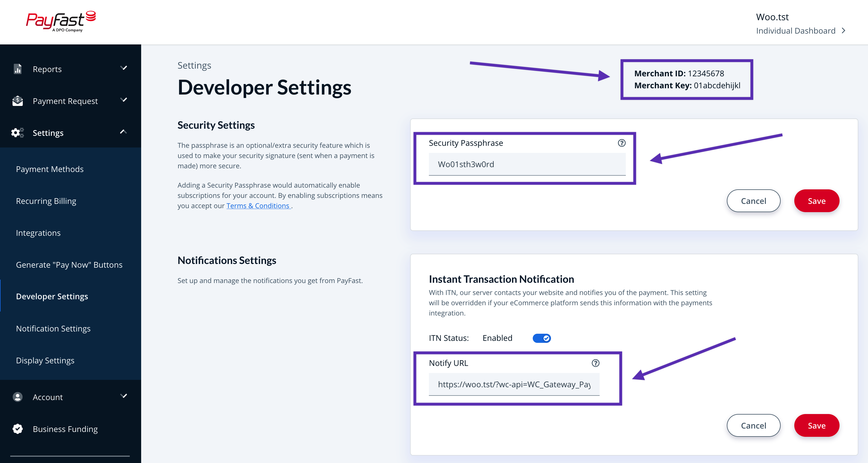Click the Notify URL input field
868x463 pixels.
point(514,384)
